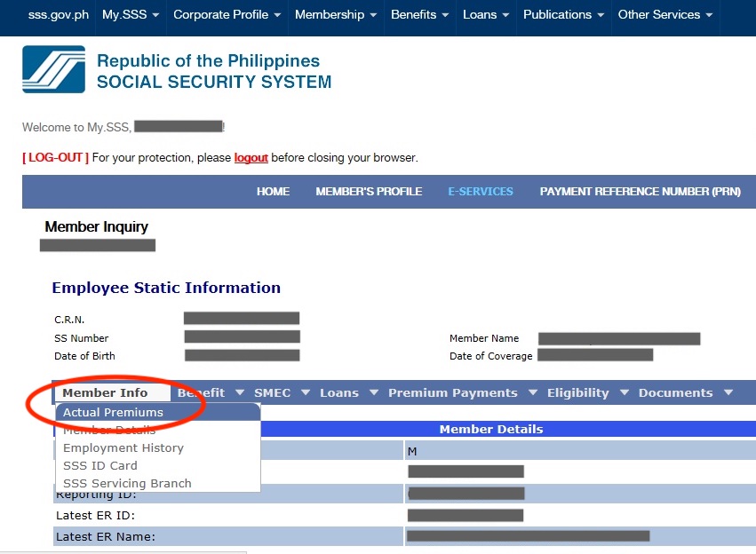Switch to the MEMBER'S PROFILE tab
Screen dimensions: 756x554
(x=369, y=191)
